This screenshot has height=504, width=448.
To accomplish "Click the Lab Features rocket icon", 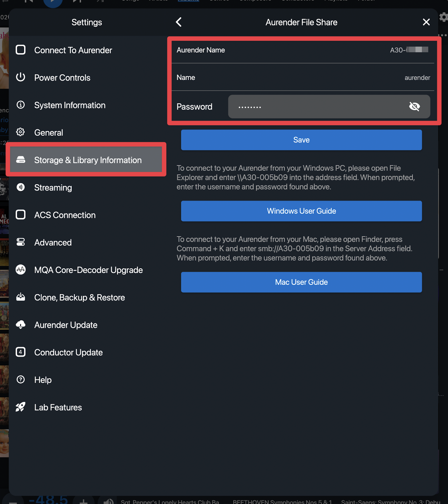I will [x=21, y=407].
